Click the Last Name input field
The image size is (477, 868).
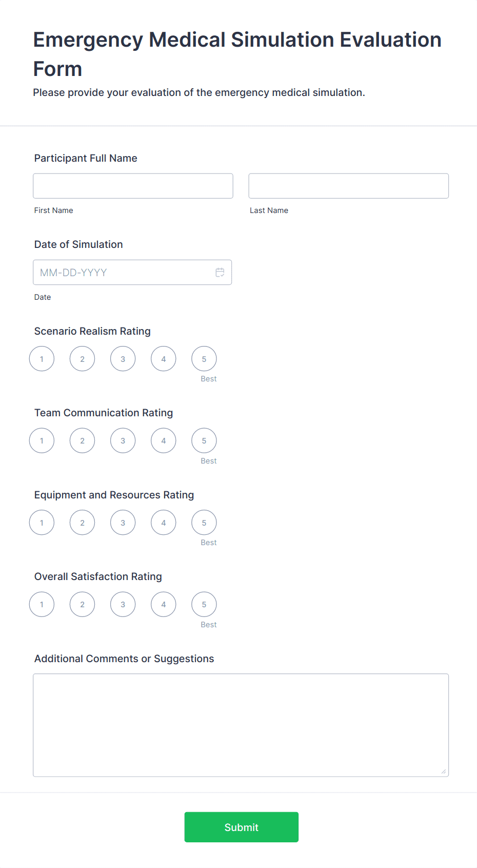(x=348, y=186)
